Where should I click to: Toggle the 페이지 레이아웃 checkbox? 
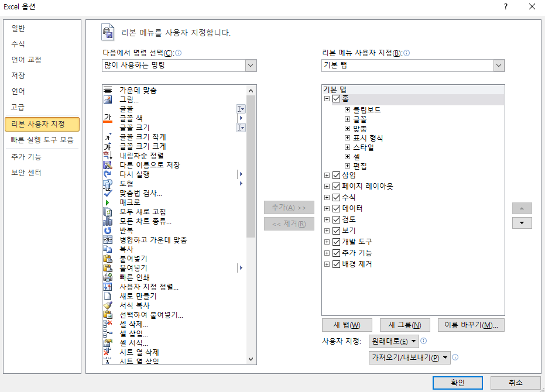click(336, 186)
